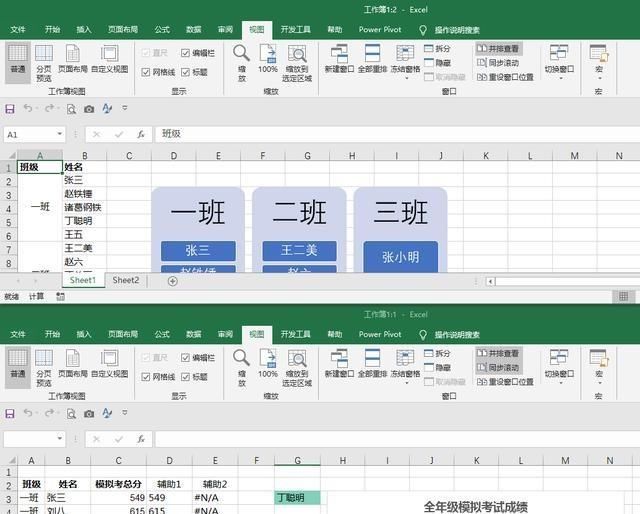
Task: Click the Zoom magnifier in top window
Action: pyautogui.click(x=242, y=62)
